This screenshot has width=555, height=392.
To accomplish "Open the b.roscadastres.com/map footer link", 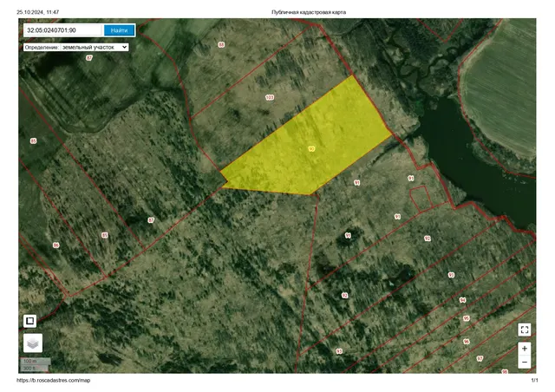I will pyautogui.click(x=54, y=381).
